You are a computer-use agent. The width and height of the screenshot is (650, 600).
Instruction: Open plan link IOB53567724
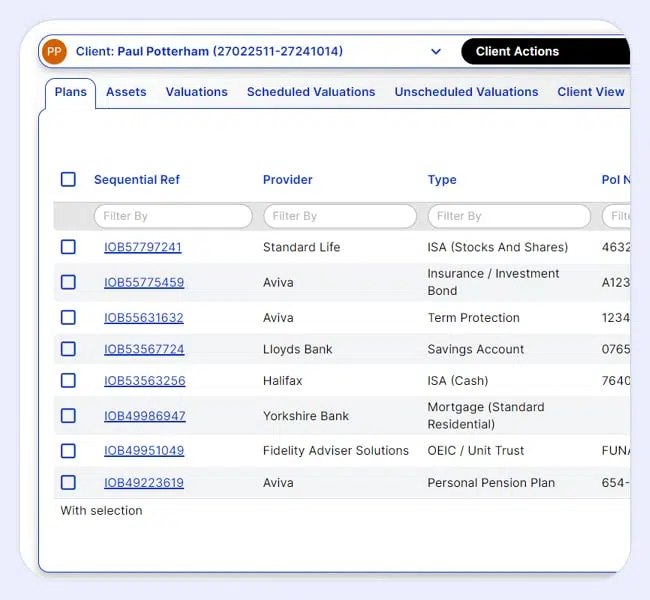(x=144, y=349)
